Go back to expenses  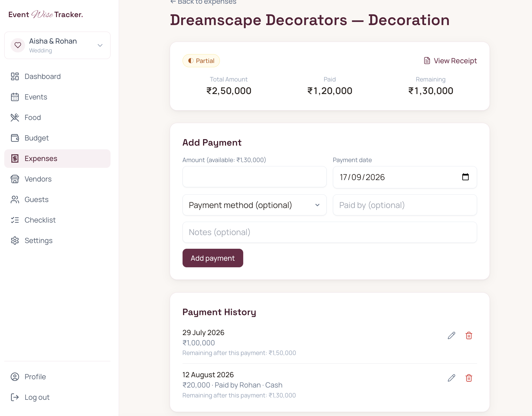pyautogui.click(x=203, y=2)
